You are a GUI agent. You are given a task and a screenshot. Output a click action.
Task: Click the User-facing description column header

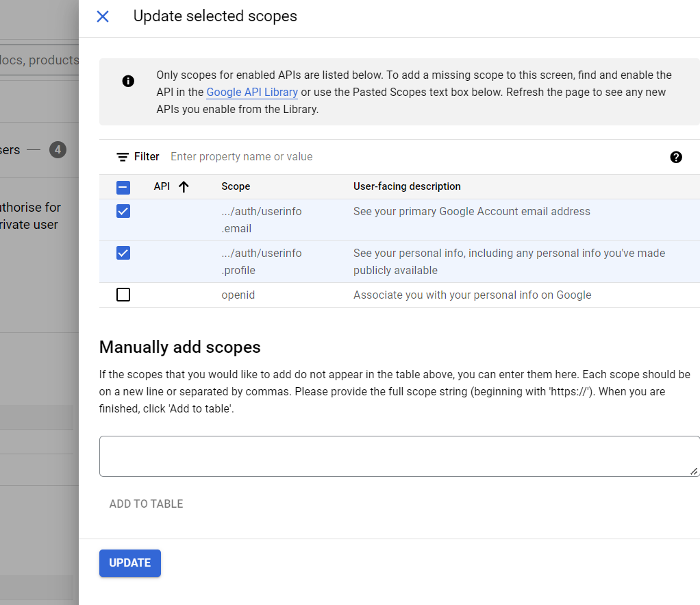coord(407,186)
